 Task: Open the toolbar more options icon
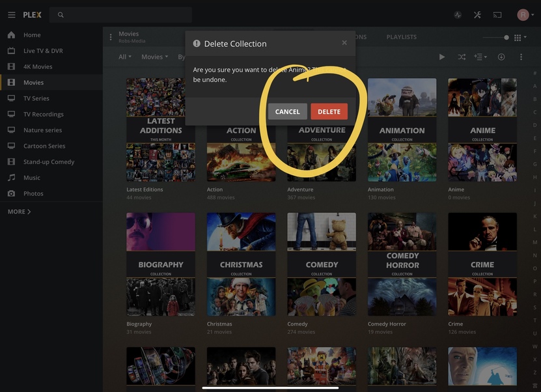coord(521,57)
